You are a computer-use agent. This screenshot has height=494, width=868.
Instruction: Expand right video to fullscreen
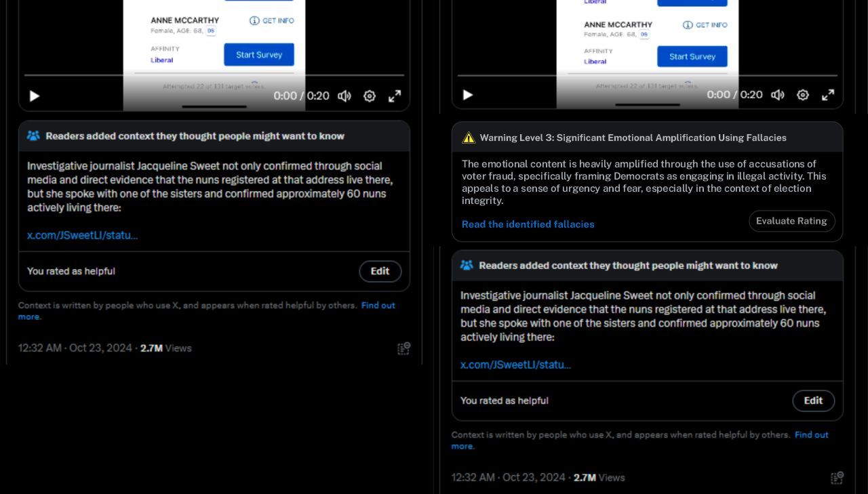828,95
